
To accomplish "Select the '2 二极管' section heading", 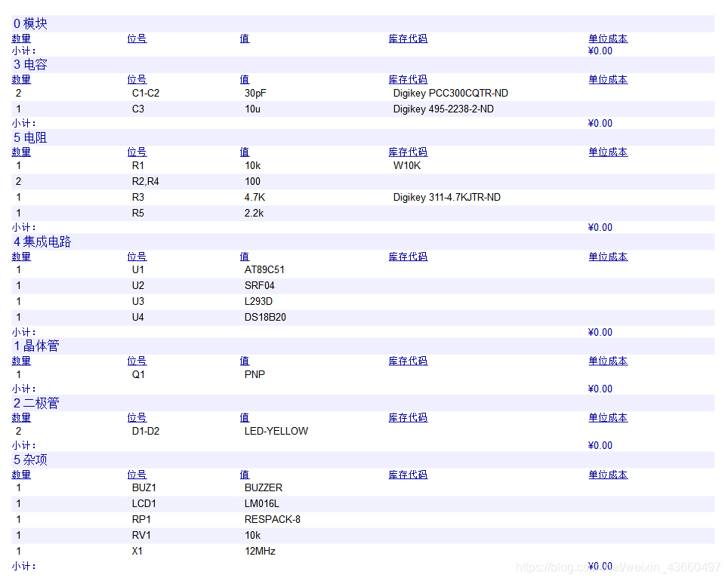I will click(36, 403).
